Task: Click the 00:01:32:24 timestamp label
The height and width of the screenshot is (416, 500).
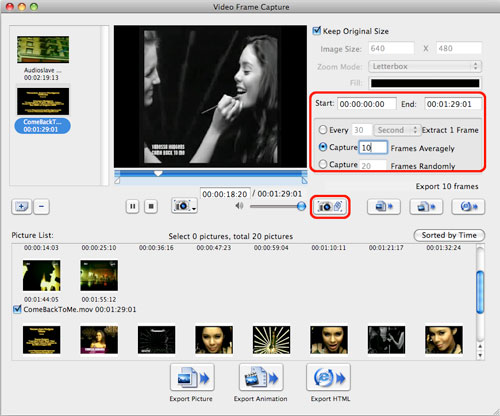Action: 444,248
